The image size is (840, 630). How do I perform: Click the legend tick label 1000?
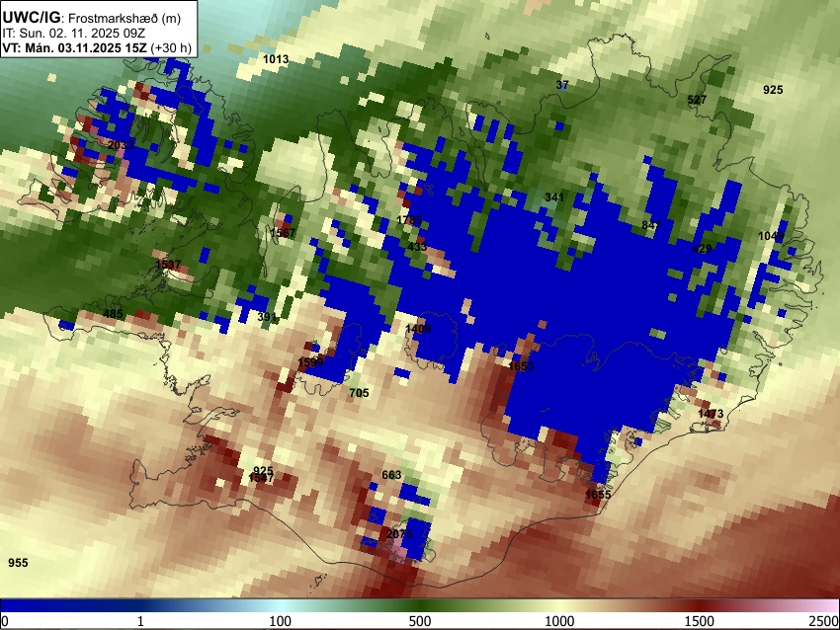(559, 621)
